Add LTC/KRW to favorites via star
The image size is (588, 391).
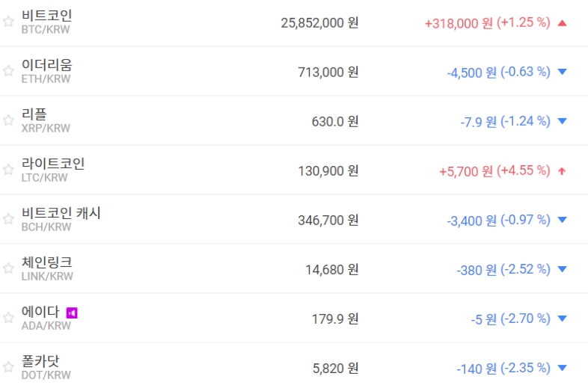coord(8,170)
